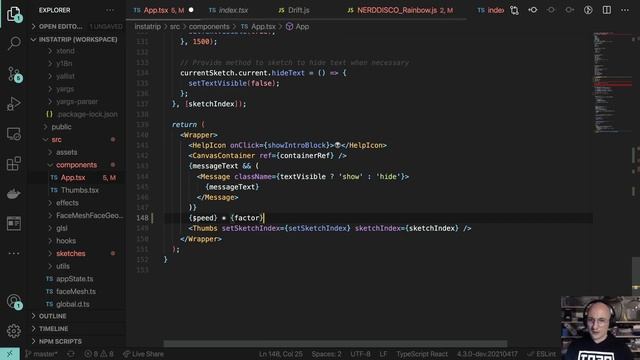Change indentation via Spaces: 2

(327, 354)
